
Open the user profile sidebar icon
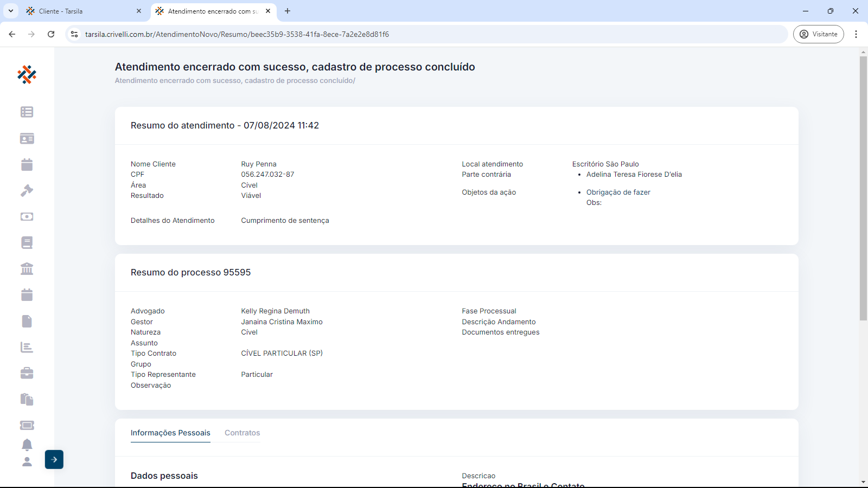[x=27, y=461]
